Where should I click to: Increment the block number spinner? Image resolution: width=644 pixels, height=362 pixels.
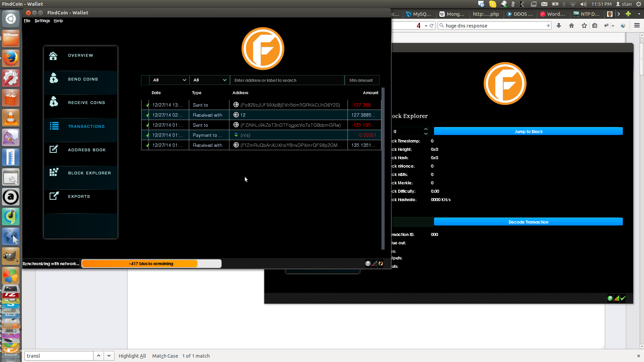tap(426, 129)
